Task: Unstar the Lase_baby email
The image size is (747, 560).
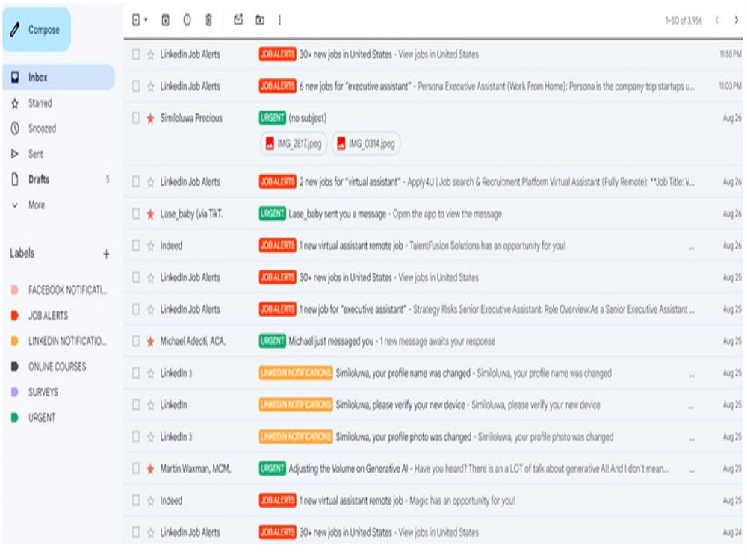Action: click(x=151, y=214)
